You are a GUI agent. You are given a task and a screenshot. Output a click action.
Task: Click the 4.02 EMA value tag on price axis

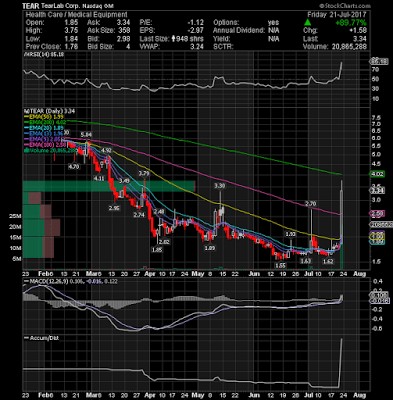click(x=378, y=174)
